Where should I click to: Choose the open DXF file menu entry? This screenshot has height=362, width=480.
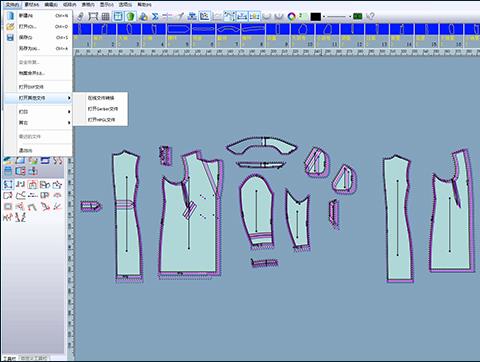pos(38,87)
